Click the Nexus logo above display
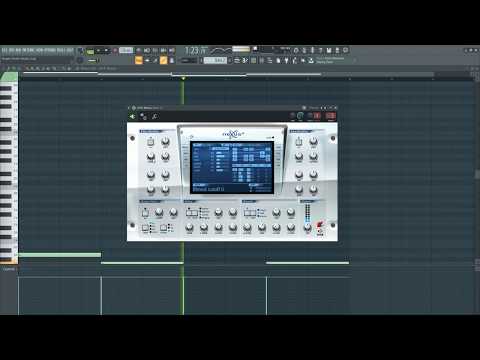Image resolution: width=480 pixels, height=360 pixels. [x=233, y=134]
